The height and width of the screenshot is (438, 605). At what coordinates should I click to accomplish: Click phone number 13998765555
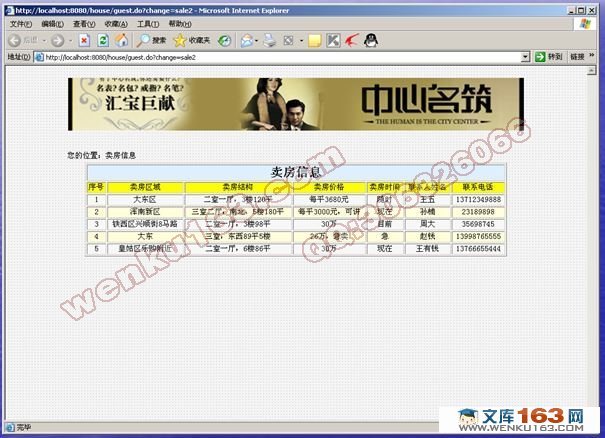(478, 236)
